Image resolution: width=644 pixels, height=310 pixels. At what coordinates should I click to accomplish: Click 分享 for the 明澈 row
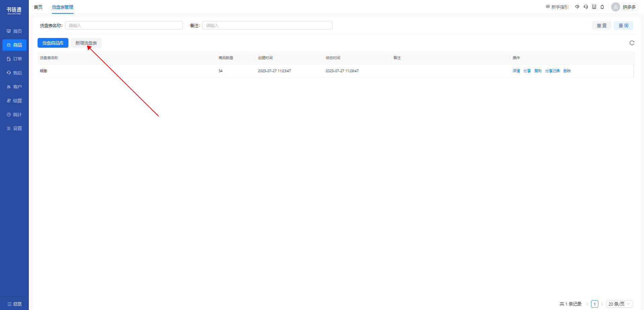click(x=527, y=71)
